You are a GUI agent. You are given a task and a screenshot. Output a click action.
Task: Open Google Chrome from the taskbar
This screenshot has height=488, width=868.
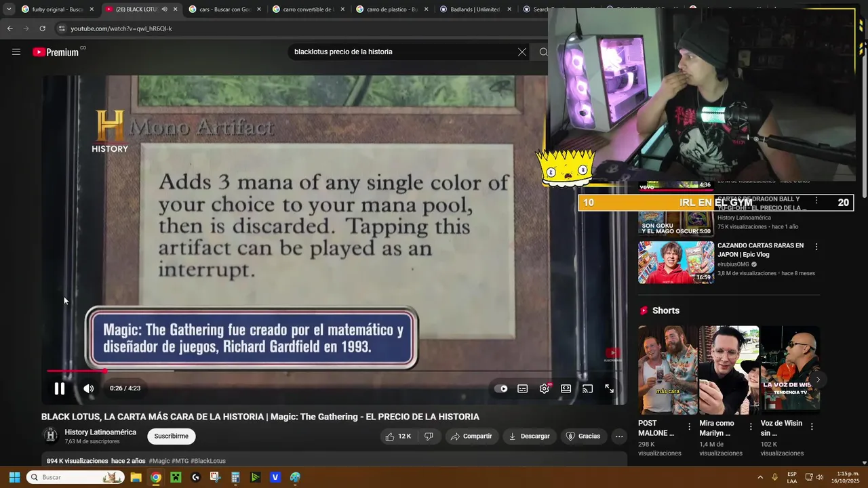tap(156, 477)
